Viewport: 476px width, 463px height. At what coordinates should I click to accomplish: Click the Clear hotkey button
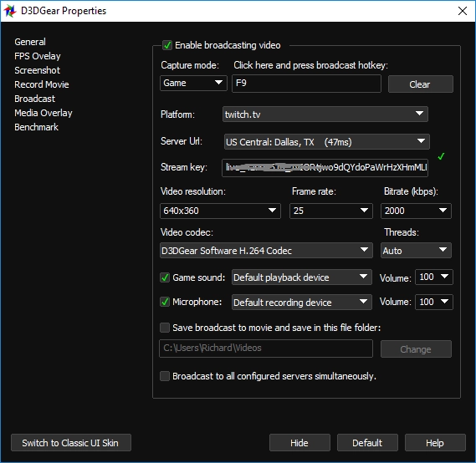coord(421,84)
